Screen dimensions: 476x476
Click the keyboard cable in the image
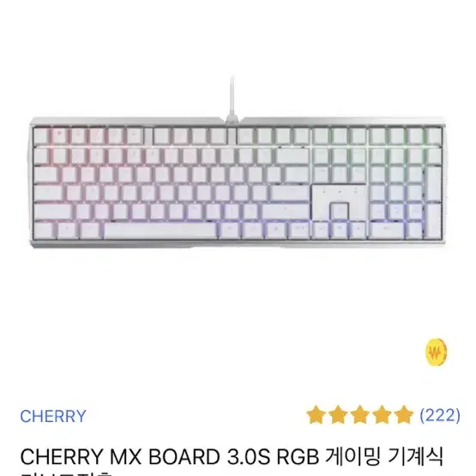(232, 99)
